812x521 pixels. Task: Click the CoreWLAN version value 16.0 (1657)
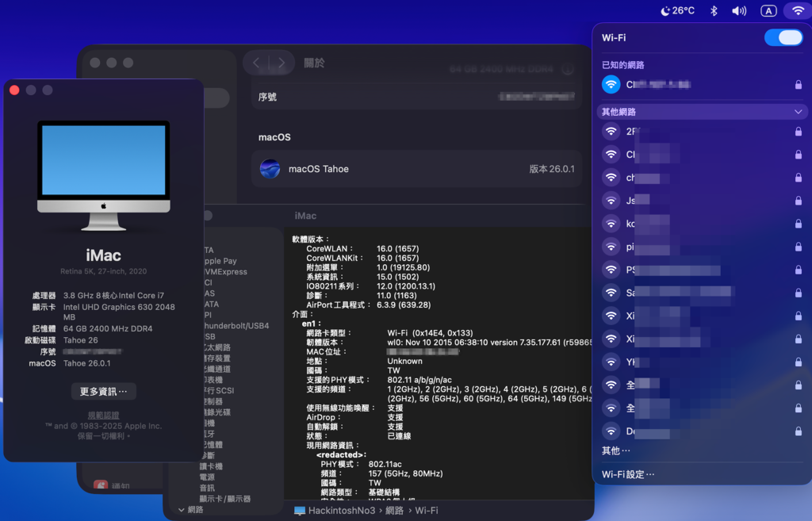398,248
